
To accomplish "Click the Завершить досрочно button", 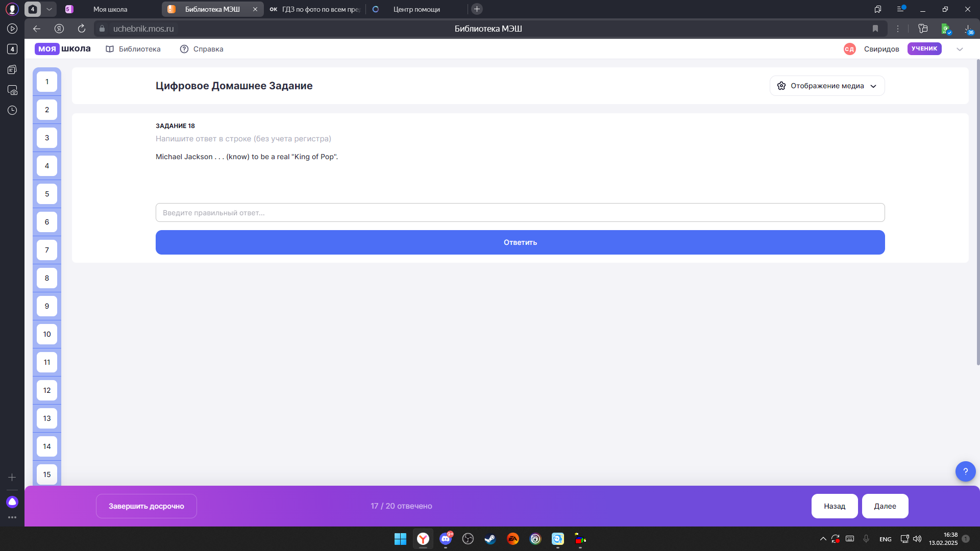I will pyautogui.click(x=146, y=506).
